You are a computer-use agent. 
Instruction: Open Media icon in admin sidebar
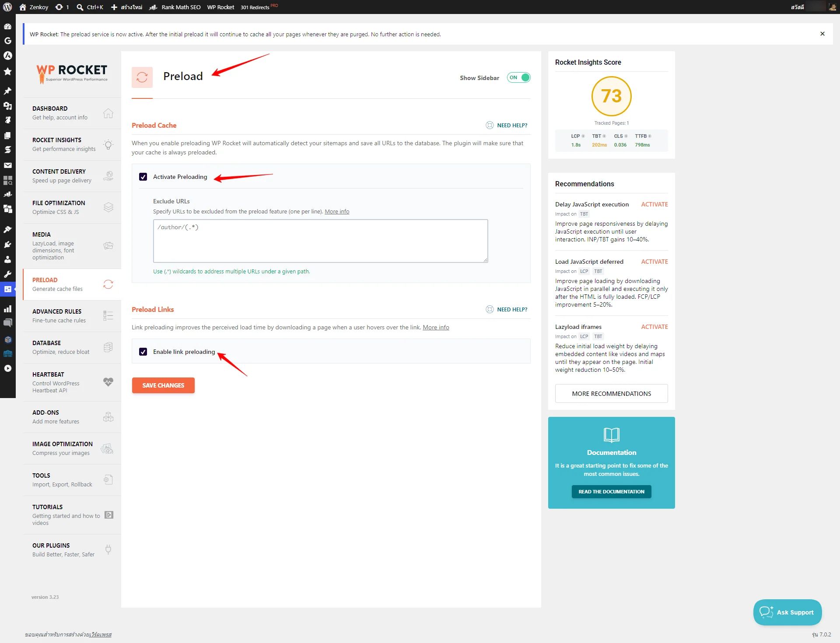(7, 105)
